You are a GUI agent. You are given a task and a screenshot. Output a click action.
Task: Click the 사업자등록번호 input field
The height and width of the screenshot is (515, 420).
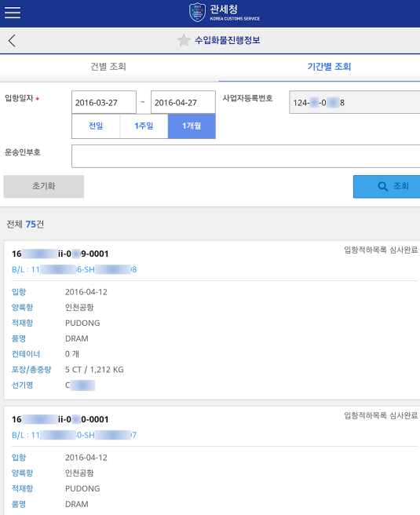354,103
